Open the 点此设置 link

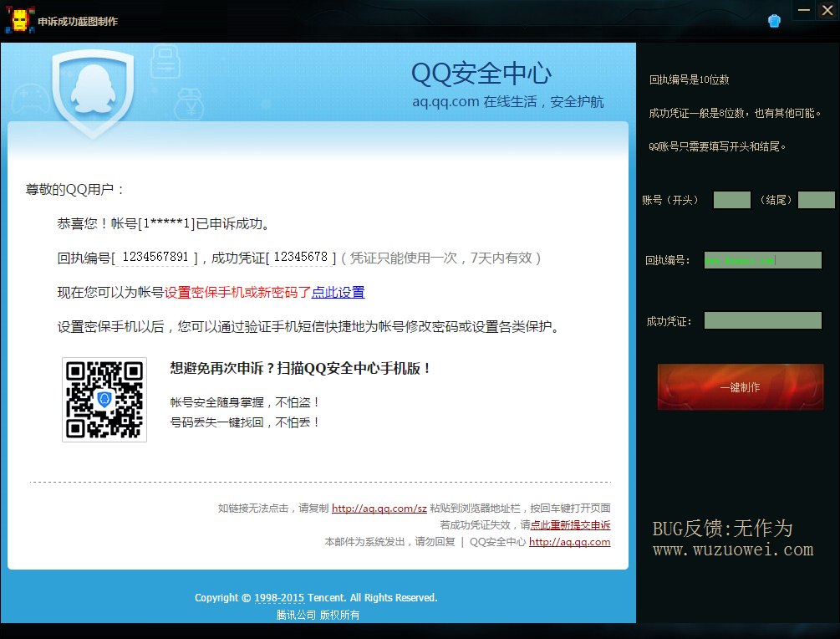[337, 293]
